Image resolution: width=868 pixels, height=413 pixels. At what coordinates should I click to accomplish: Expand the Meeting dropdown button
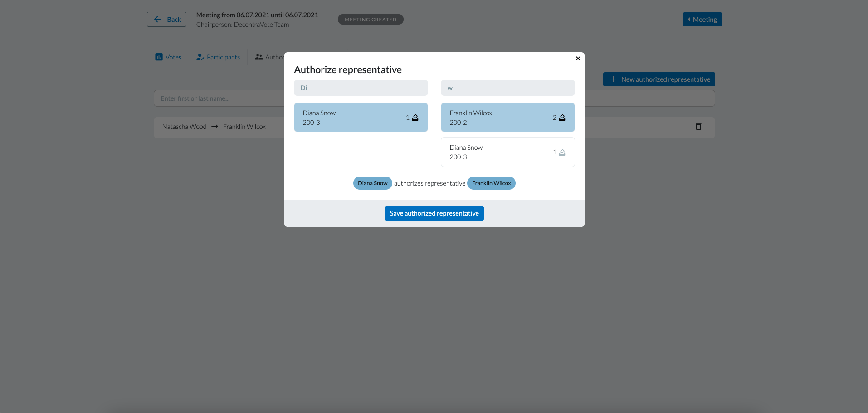tap(702, 20)
